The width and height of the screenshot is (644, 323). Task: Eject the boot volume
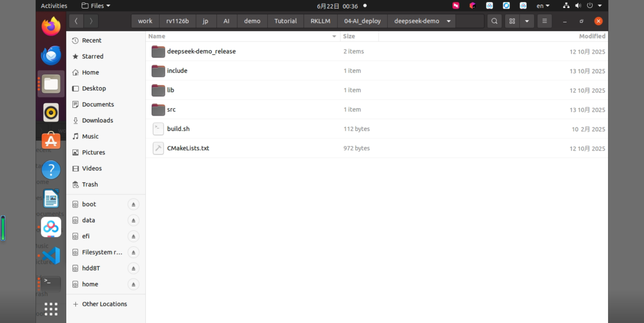coord(133,204)
